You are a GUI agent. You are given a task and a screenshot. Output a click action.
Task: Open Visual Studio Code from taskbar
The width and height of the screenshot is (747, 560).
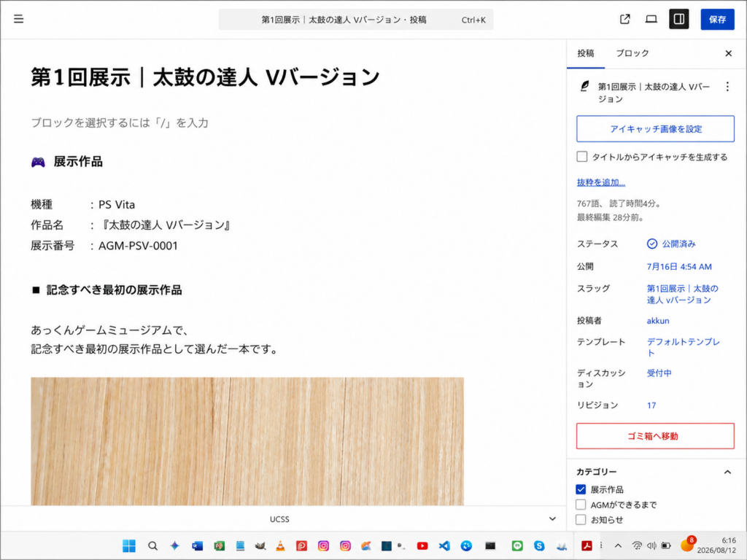point(444,545)
